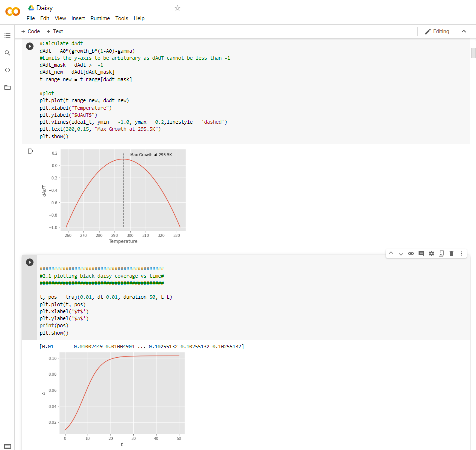Collapse the header with the chevron
Screen dimensions: 476x450
(x=464, y=31)
